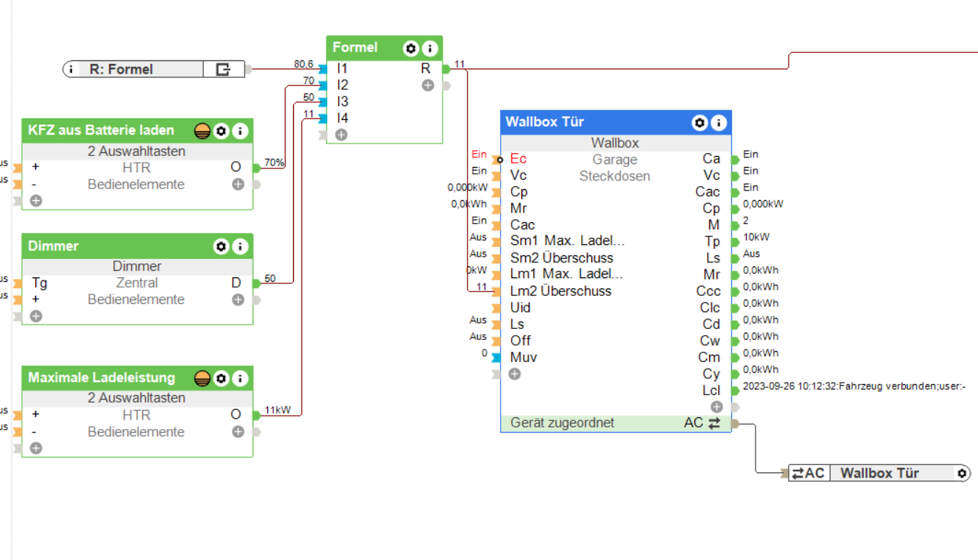Select the Tp output on Wallbox Tür
Viewport: 978px width, 560px height.
pos(712,241)
